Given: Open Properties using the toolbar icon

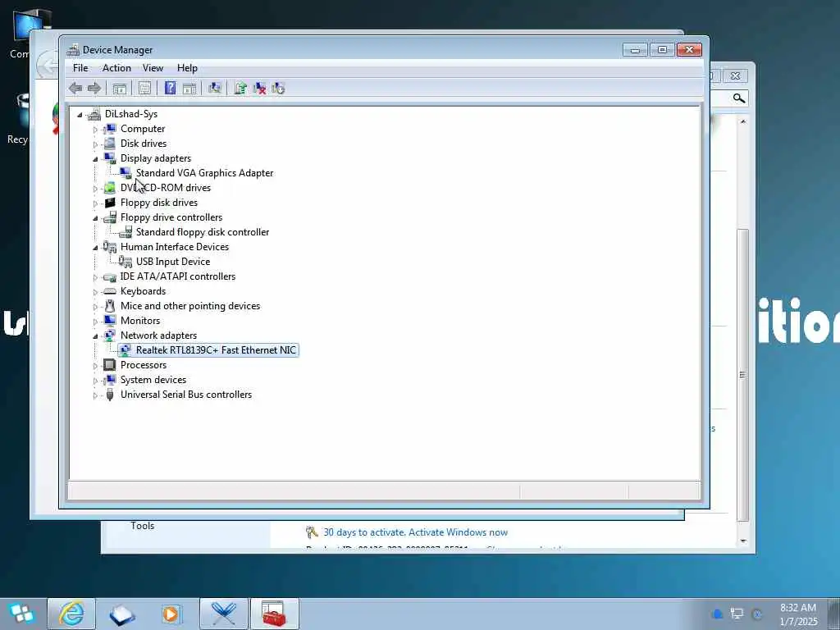Looking at the screenshot, I should [x=144, y=89].
